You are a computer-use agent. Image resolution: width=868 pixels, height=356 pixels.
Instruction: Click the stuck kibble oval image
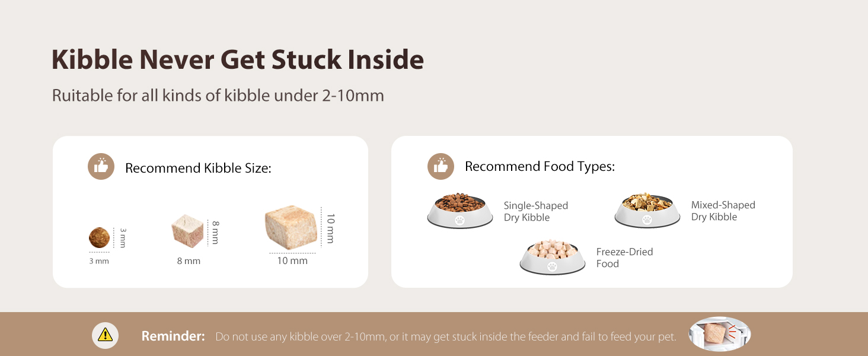720,334
